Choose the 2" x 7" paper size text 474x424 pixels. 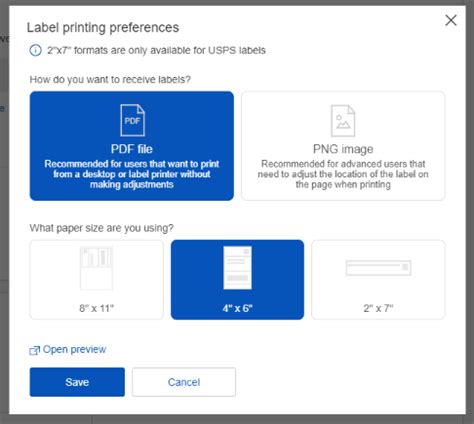378,308
